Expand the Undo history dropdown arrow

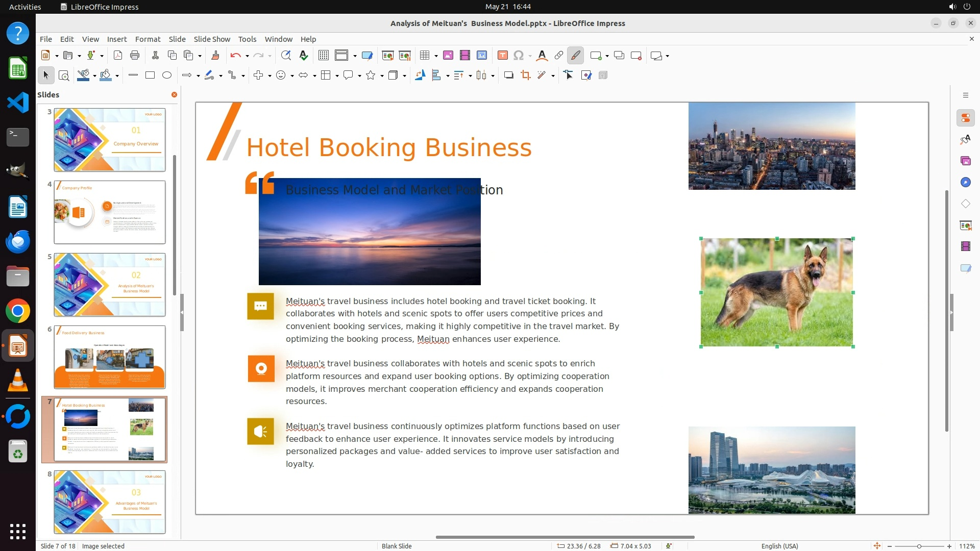point(247,56)
